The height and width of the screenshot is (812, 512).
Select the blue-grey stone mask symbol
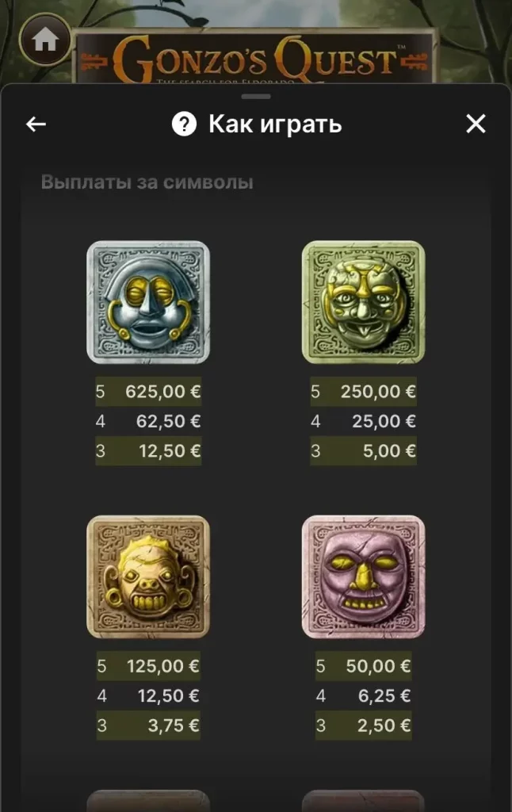pyautogui.click(x=148, y=302)
